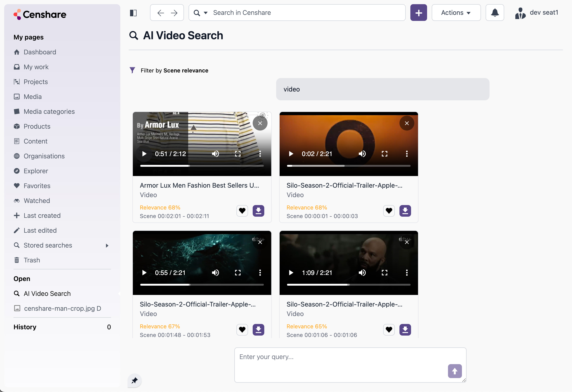Expand Stored searches submenu arrow
The width and height of the screenshot is (572, 392).
(107, 246)
